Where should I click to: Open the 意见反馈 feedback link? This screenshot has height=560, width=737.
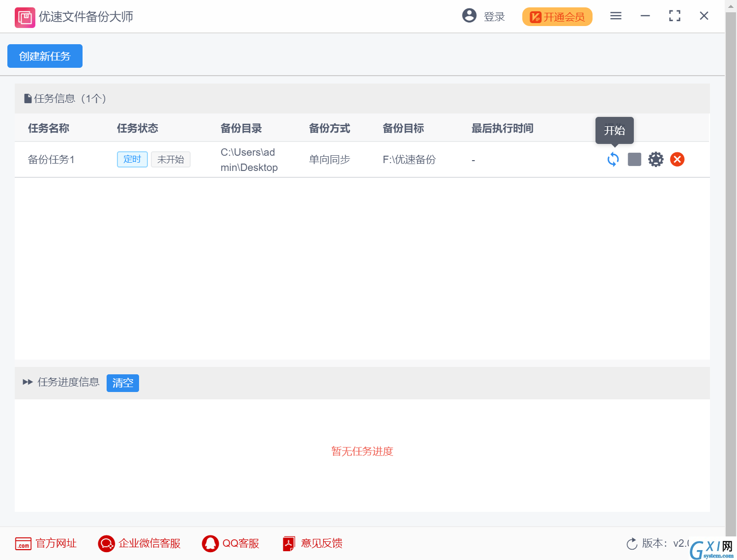tap(322, 543)
